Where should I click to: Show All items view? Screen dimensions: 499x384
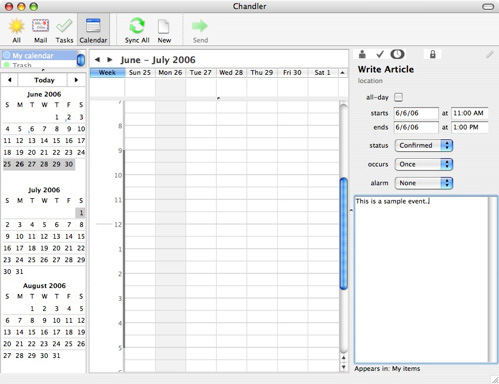click(x=16, y=31)
